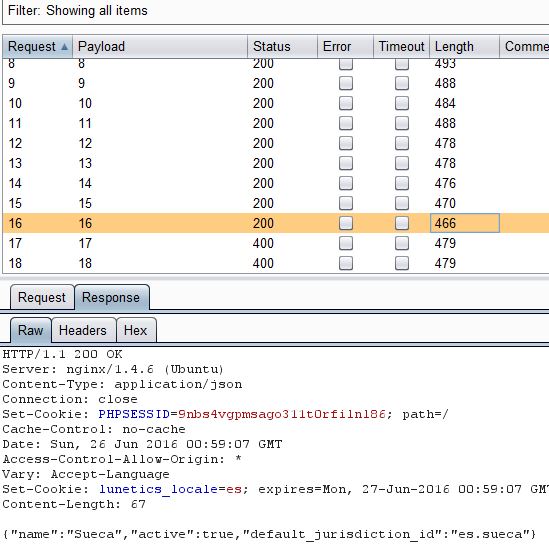Screen dimensions: 549x554
Task: Toggle Error checkbox in highlighted row 16
Action: [346, 223]
